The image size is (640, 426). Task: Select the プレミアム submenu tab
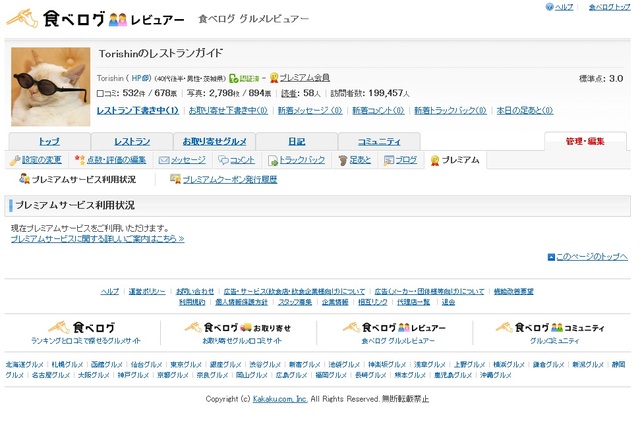455,160
